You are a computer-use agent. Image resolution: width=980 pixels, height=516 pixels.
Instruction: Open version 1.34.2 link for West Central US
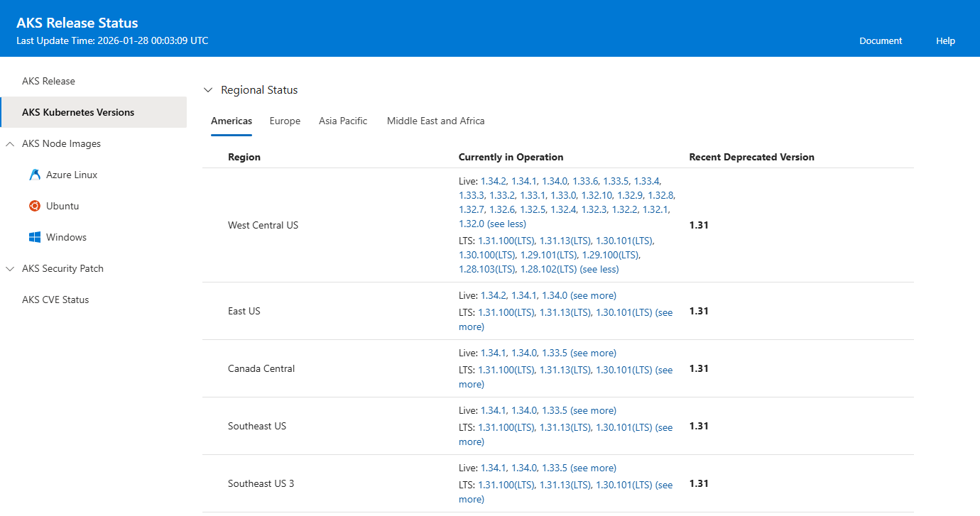click(x=494, y=181)
